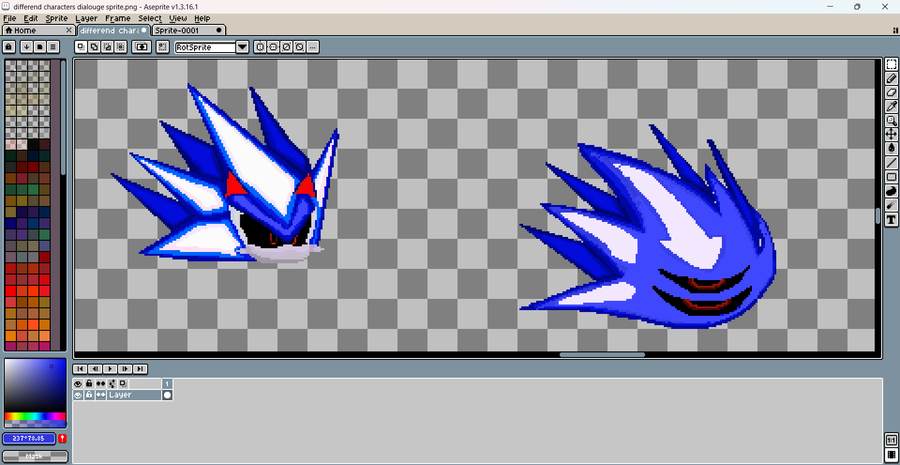Viewport: 900px width, 465px height.
Task: Choose Intersect selection mode
Action: click(x=121, y=47)
